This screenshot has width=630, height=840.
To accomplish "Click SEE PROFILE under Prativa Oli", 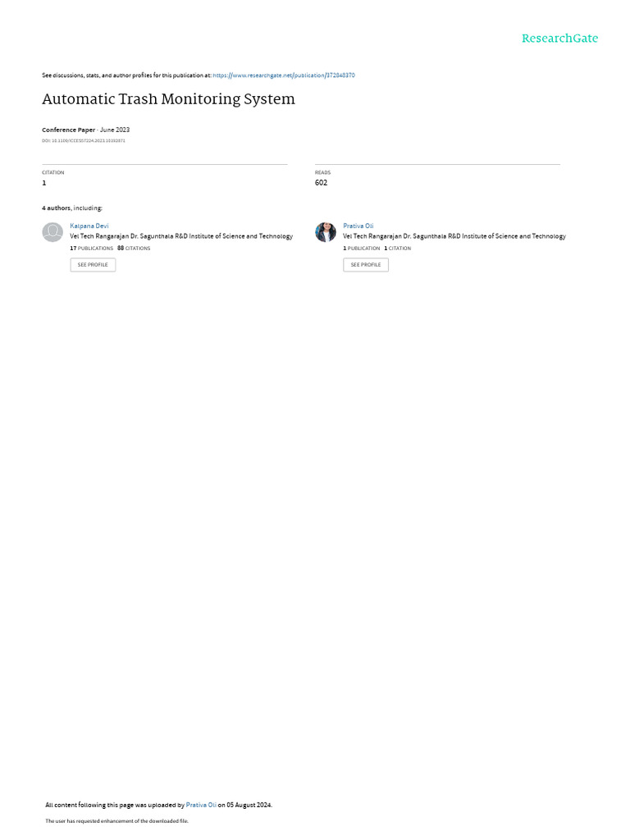I will coord(365,265).
